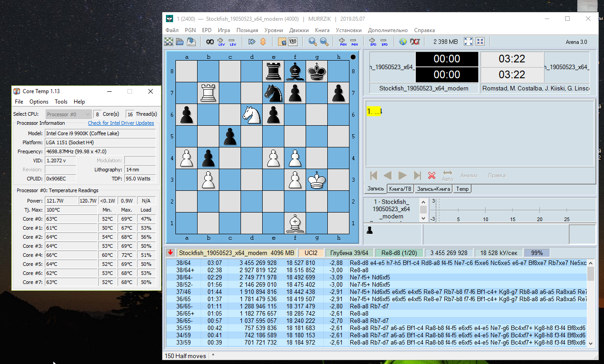
Task: Switch to the Книга/ТВ tab
Action: (x=400, y=189)
